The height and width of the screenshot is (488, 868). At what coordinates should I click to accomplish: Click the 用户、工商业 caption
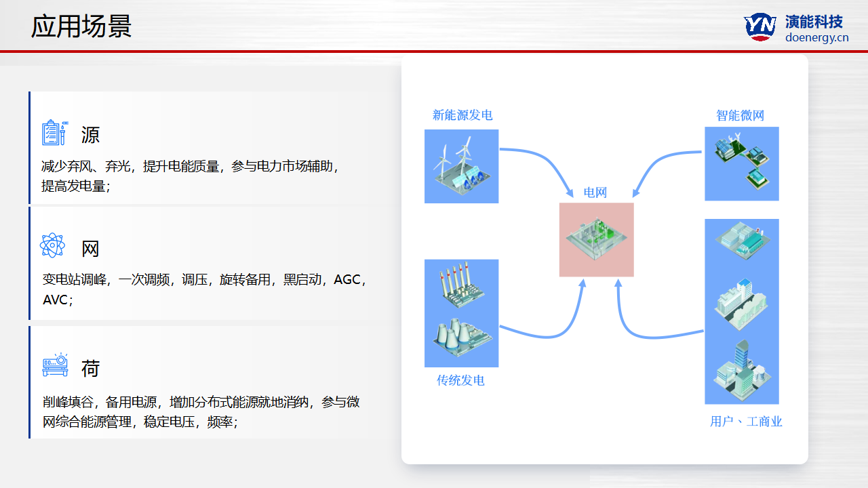pyautogui.click(x=746, y=422)
